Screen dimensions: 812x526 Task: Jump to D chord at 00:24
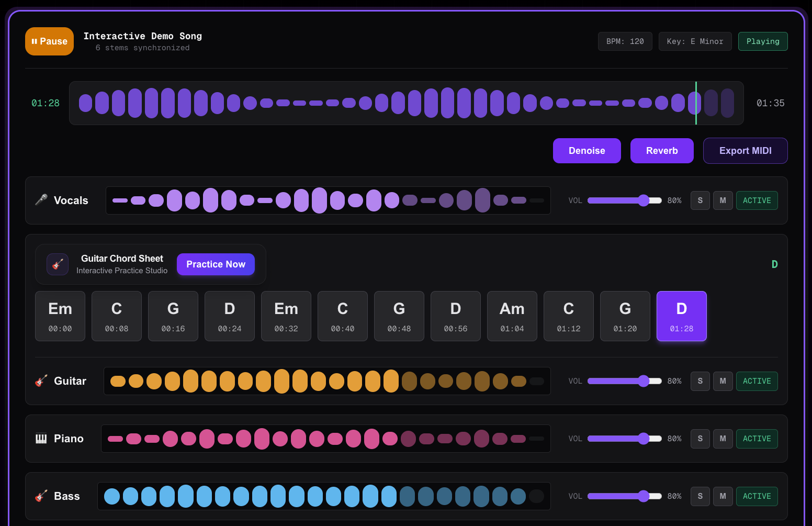230,316
